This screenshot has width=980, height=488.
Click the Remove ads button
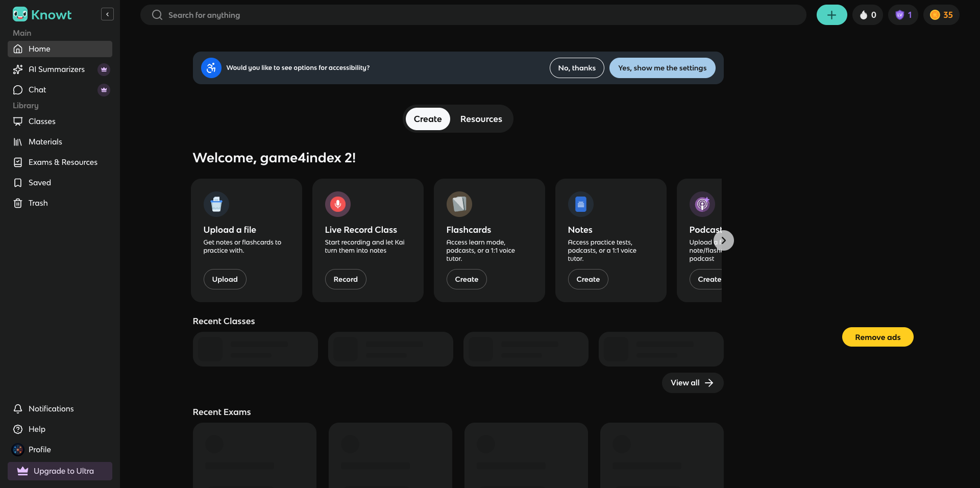coord(877,337)
